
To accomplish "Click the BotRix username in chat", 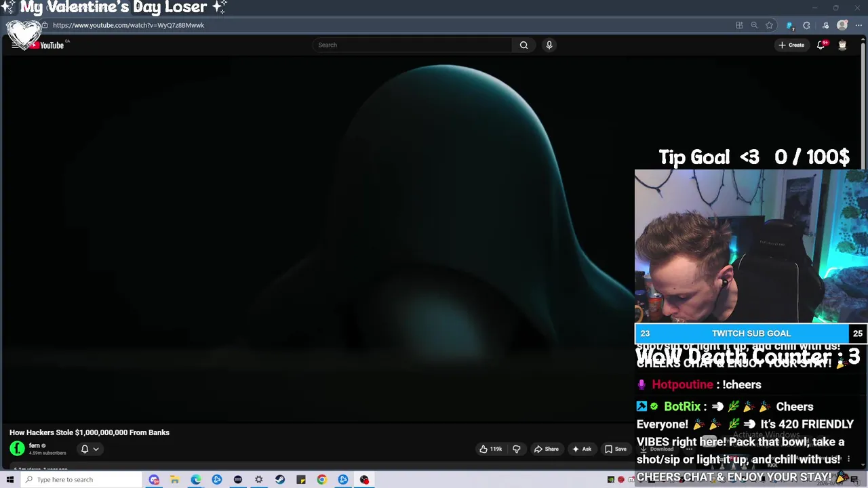I will (682, 407).
